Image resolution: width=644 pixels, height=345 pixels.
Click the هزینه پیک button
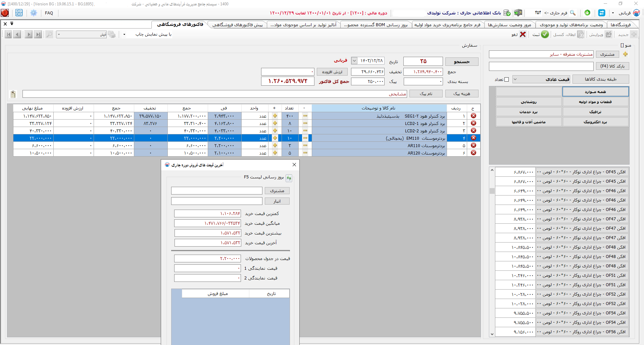tap(462, 94)
